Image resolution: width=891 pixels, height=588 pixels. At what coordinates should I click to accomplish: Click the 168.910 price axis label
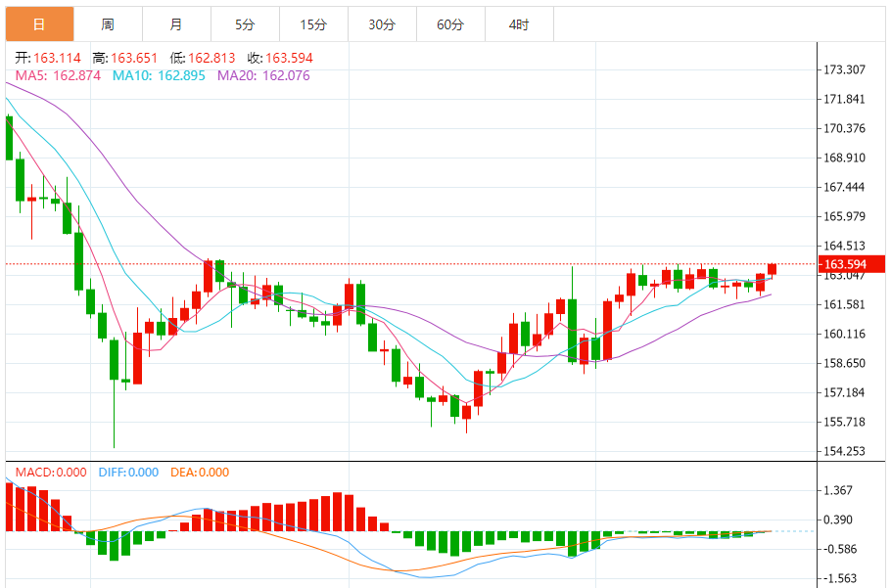[x=844, y=158]
